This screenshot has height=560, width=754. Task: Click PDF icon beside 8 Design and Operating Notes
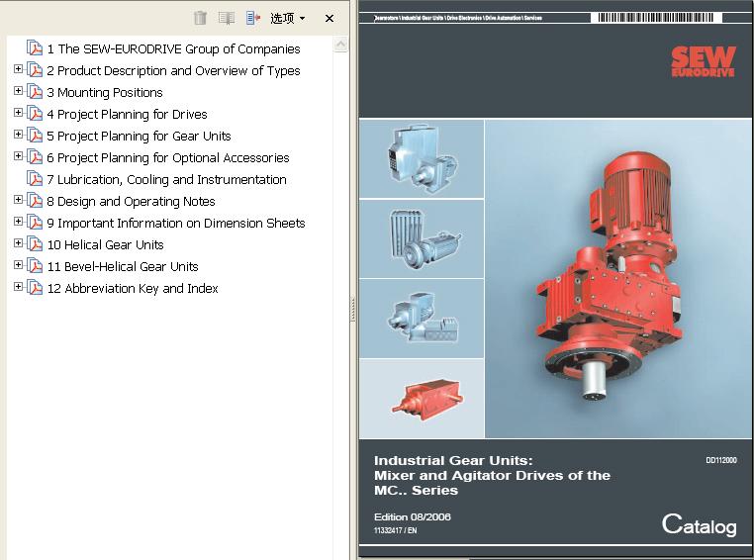coord(35,201)
